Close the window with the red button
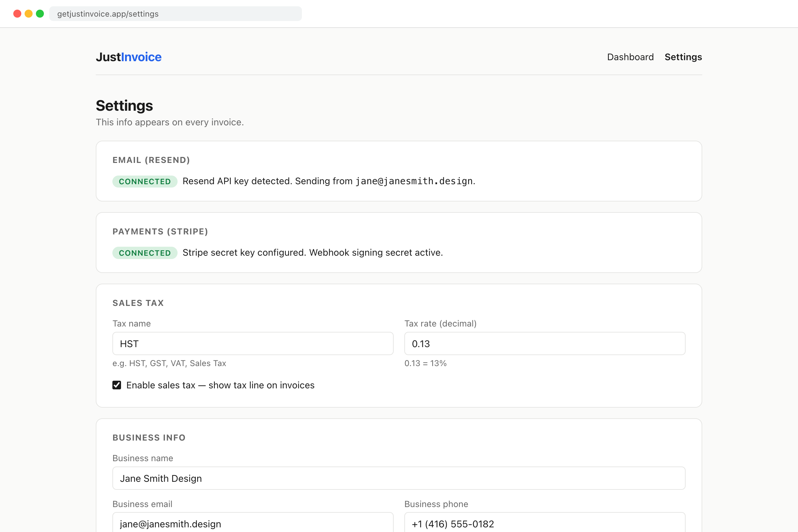The height and width of the screenshot is (532, 798). [17, 14]
